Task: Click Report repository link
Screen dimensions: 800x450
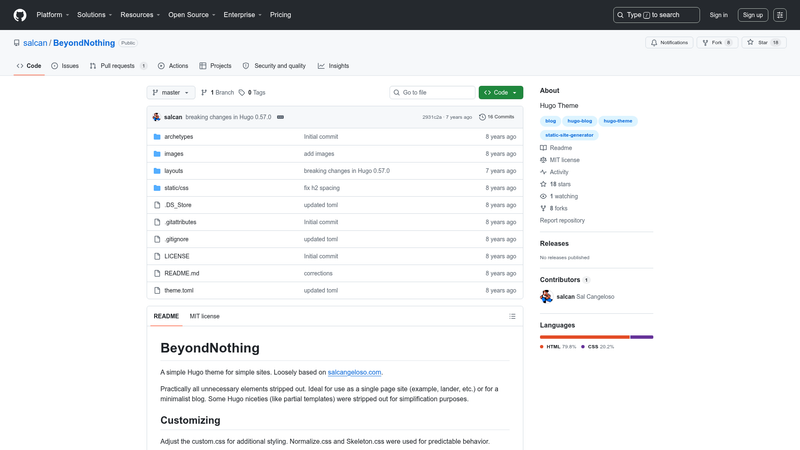Action: [x=562, y=220]
